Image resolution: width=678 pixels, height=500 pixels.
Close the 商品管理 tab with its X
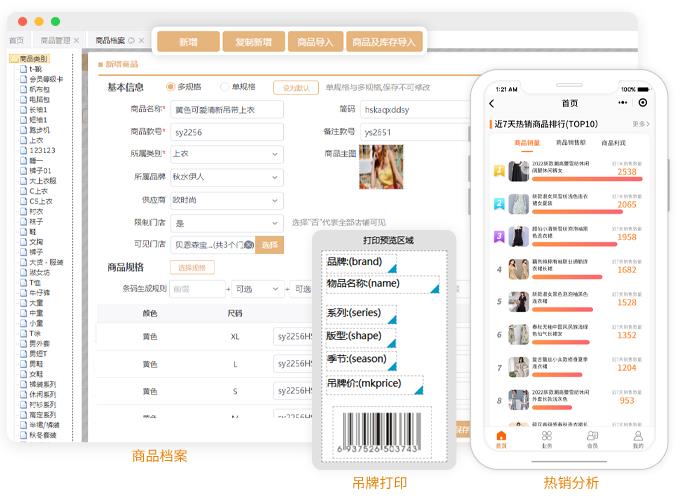coord(79,41)
